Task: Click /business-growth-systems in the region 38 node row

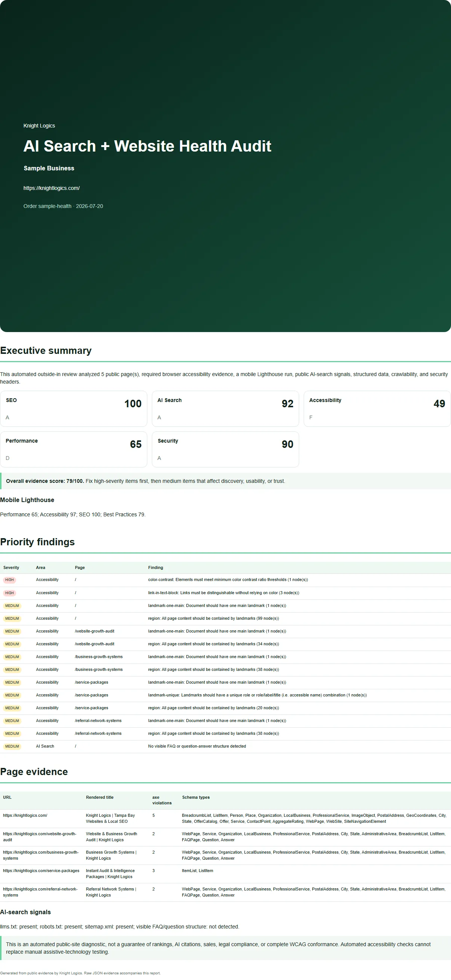Action: click(99, 669)
